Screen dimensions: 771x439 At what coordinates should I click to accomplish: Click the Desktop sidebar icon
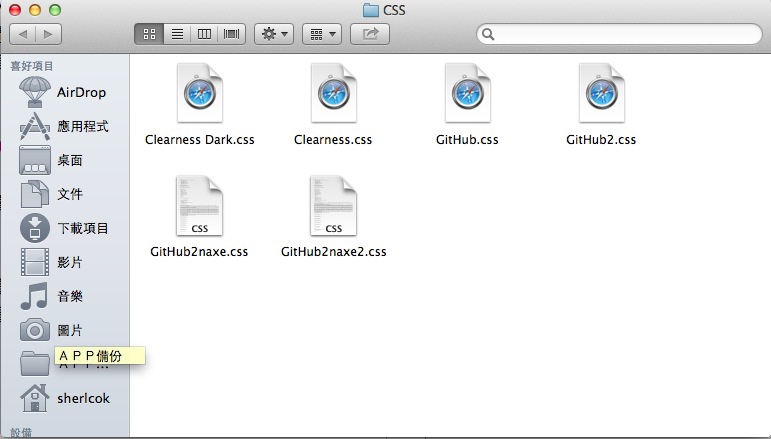[34, 160]
